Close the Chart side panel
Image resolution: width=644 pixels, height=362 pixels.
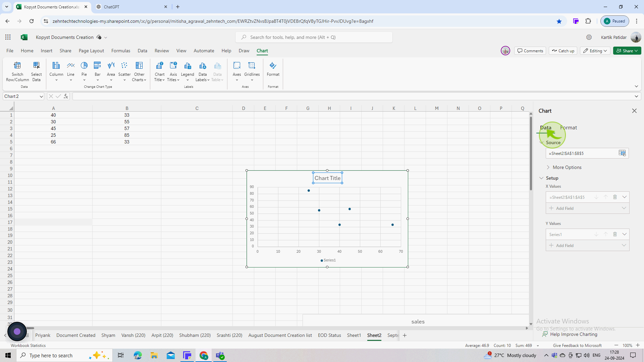pyautogui.click(x=634, y=111)
